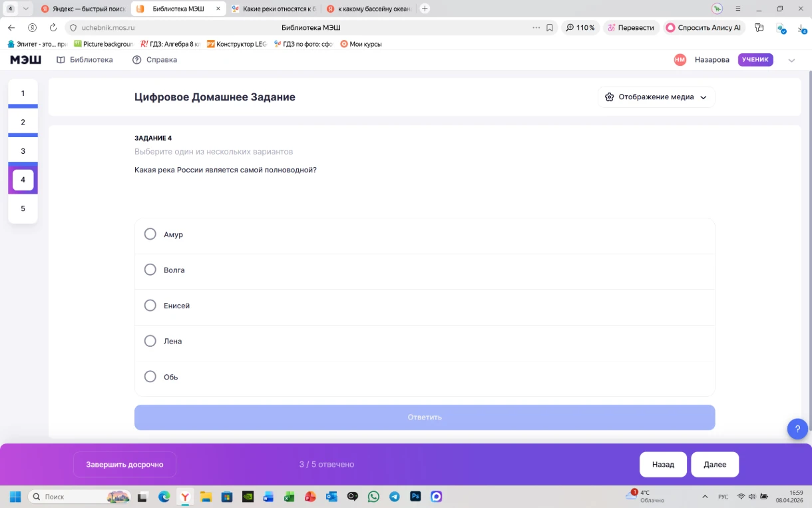812x508 pixels.
Task: Launch Word from the taskbar
Action: coord(268,497)
